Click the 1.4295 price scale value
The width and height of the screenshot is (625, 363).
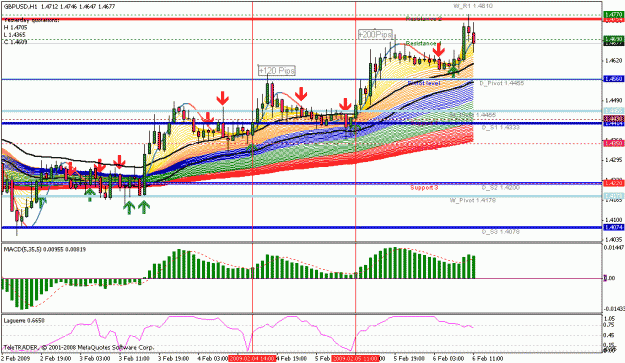[x=613, y=160]
